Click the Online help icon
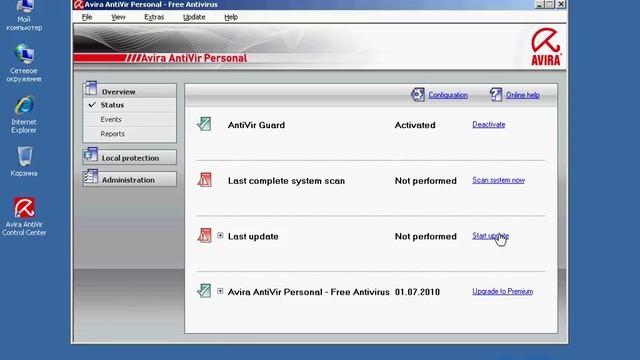This screenshot has width=640, height=360. click(496, 95)
